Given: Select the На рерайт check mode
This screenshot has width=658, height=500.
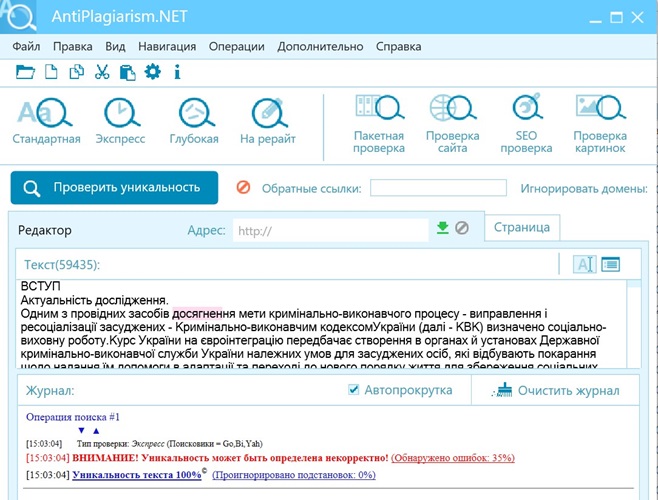Looking at the screenshot, I should point(268,121).
